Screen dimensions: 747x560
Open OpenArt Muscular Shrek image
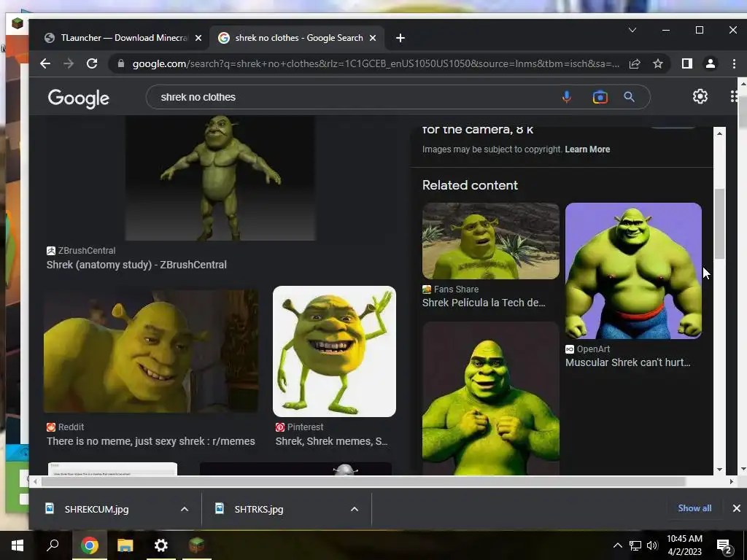(x=633, y=271)
